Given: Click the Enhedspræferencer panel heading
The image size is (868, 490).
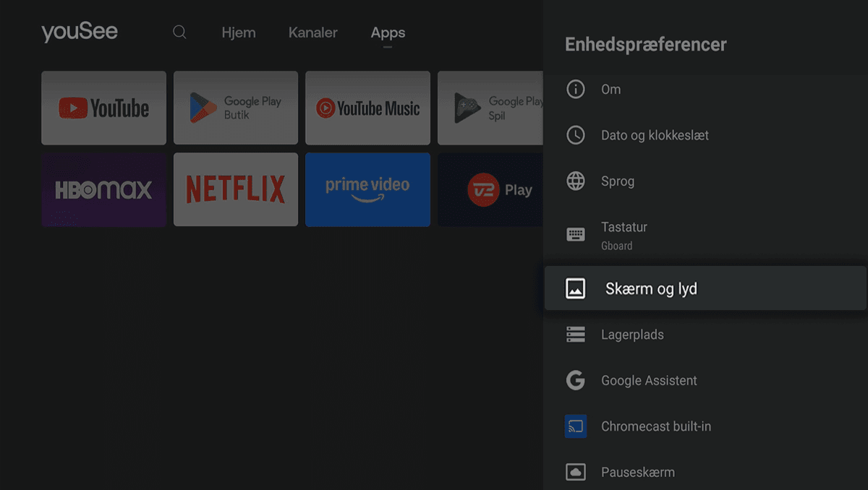Looking at the screenshot, I should click(646, 45).
